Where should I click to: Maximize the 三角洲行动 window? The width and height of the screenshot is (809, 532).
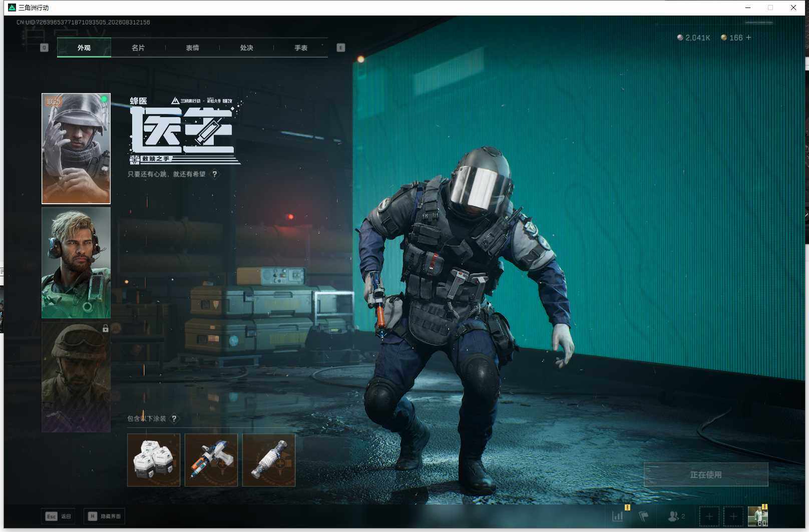pyautogui.click(x=770, y=8)
